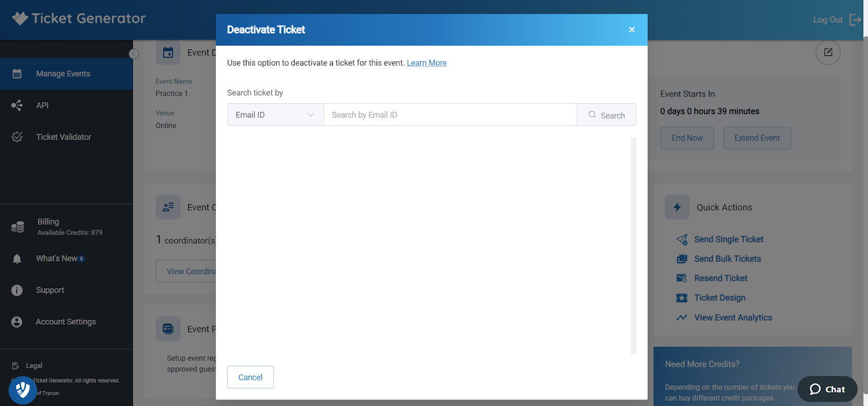Click the Search button in dialog
Screen dimensions: 868x406
click(607, 115)
